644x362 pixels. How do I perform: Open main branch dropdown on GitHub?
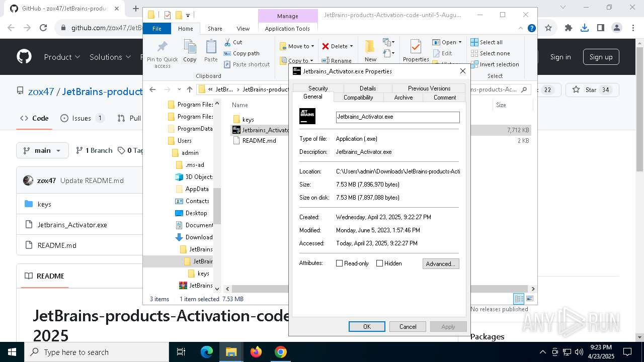click(42, 150)
